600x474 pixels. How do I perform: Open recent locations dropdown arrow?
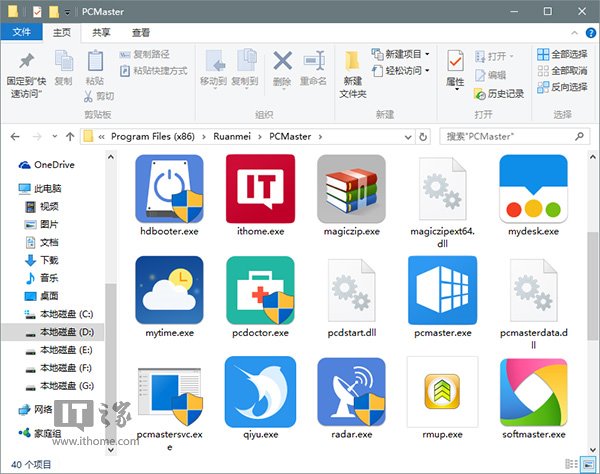point(54,137)
